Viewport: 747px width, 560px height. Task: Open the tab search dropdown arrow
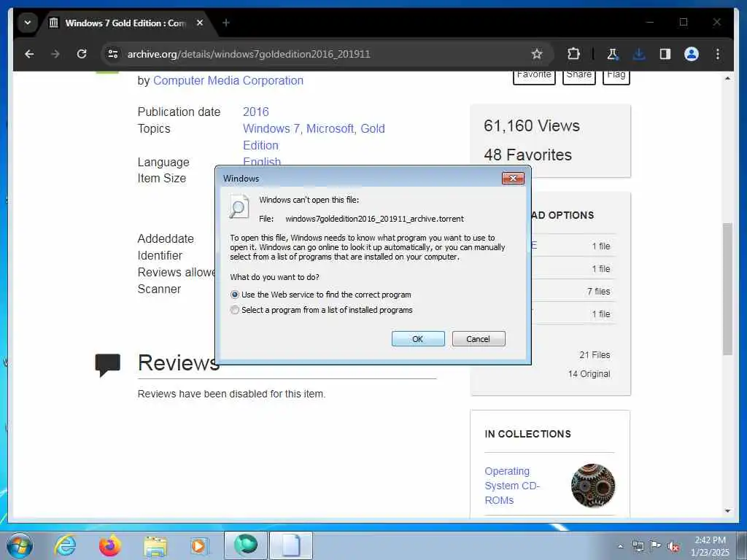click(28, 23)
